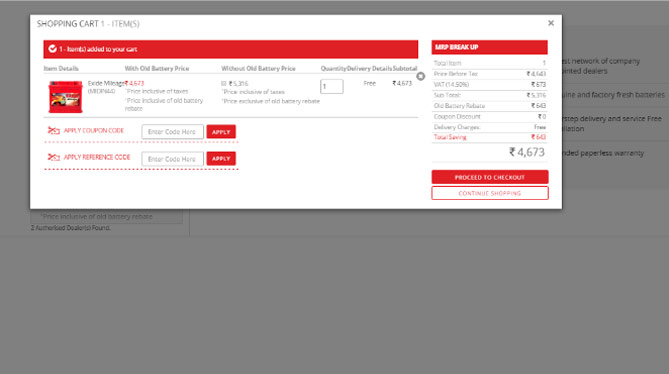Screen dimensions: 669x374
Task: Click the Free delivery details cell
Action: [x=369, y=83]
